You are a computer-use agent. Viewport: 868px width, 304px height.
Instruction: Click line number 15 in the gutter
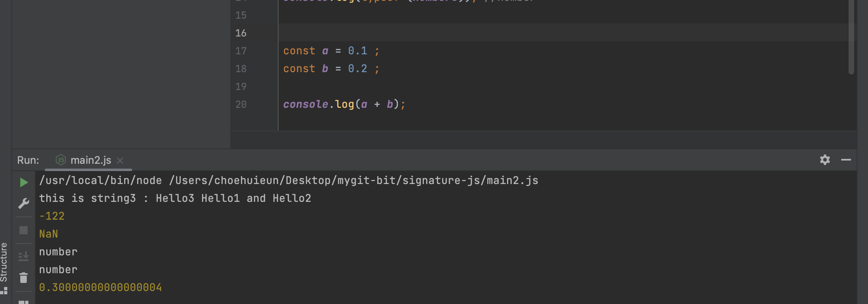[x=241, y=15]
